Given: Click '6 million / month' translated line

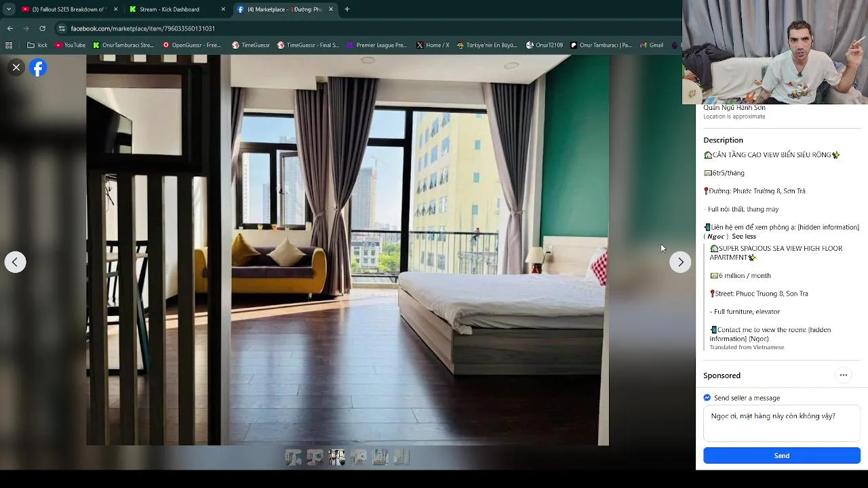Looking at the screenshot, I should pyautogui.click(x=741, y=276).
